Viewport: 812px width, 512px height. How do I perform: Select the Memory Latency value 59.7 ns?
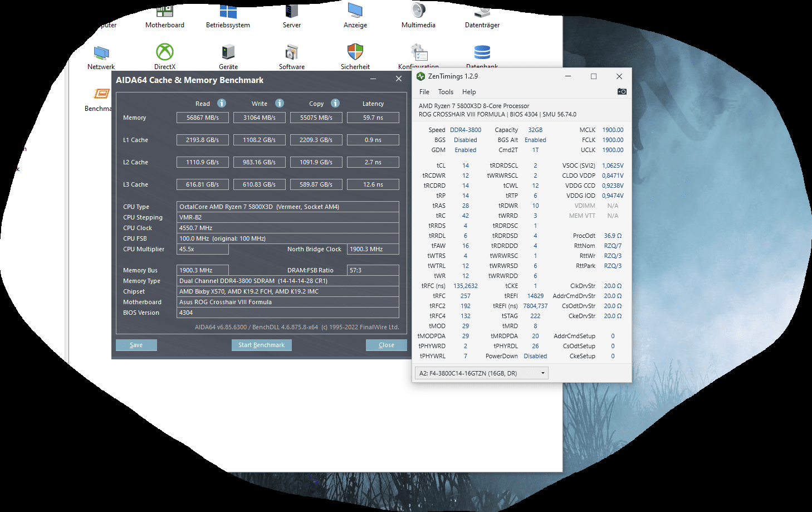coord(373,118)
